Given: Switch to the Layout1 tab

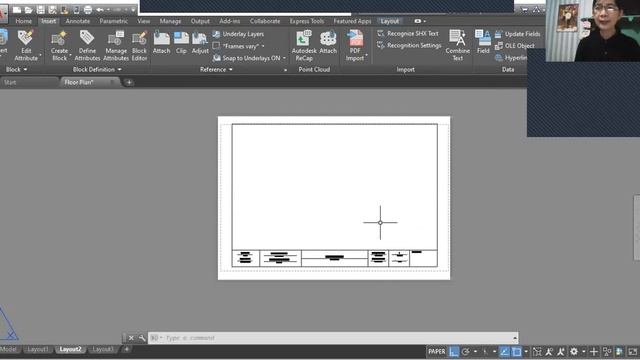Looking at the screenshot, I should tap(38, 349).
